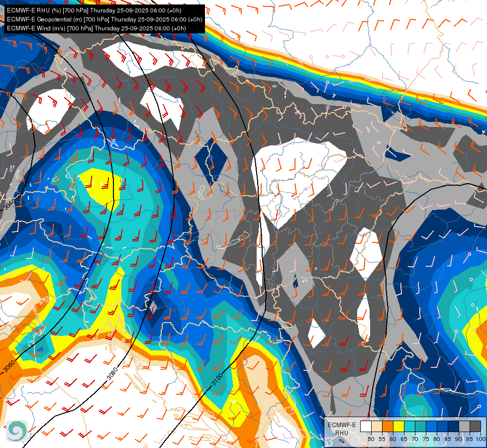Click the bright blue 75–80 legend swatch
This screenshot has height=448, width=487.
[431, 427]
